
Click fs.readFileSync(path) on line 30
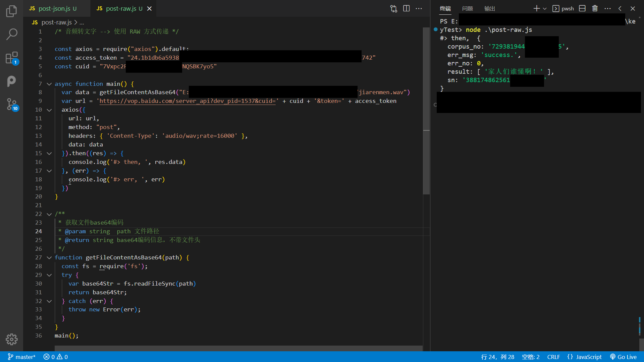tap(160, 284)
